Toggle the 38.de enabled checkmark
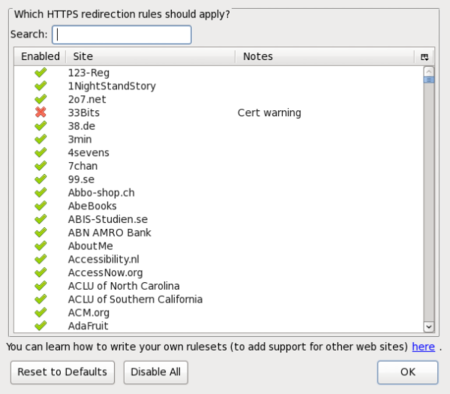 click(41, 126)
